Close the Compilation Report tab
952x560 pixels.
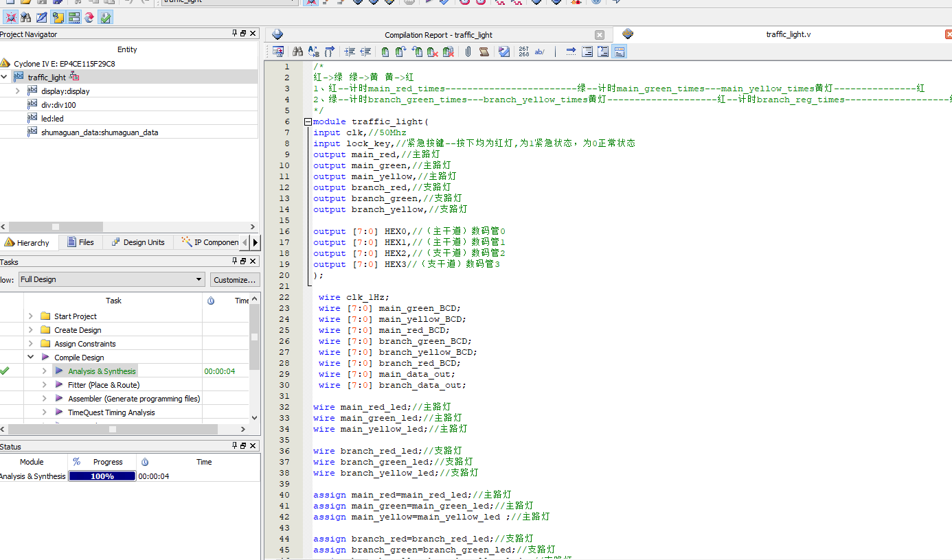point(600,35)
